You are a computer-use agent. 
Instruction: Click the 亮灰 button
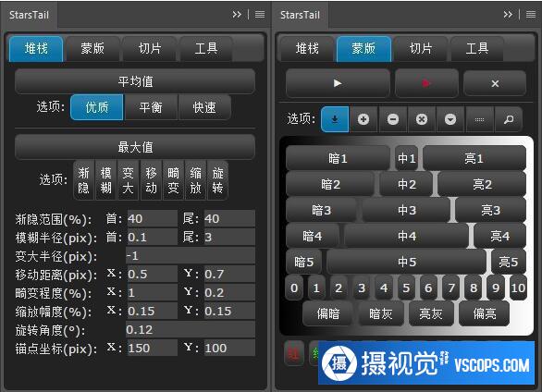[431, 313]
